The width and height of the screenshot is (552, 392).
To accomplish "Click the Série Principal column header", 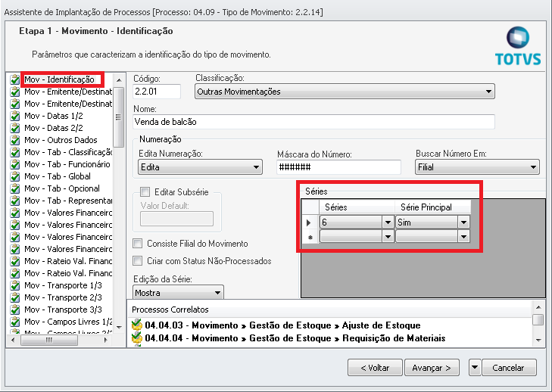I will click(432, 207).
